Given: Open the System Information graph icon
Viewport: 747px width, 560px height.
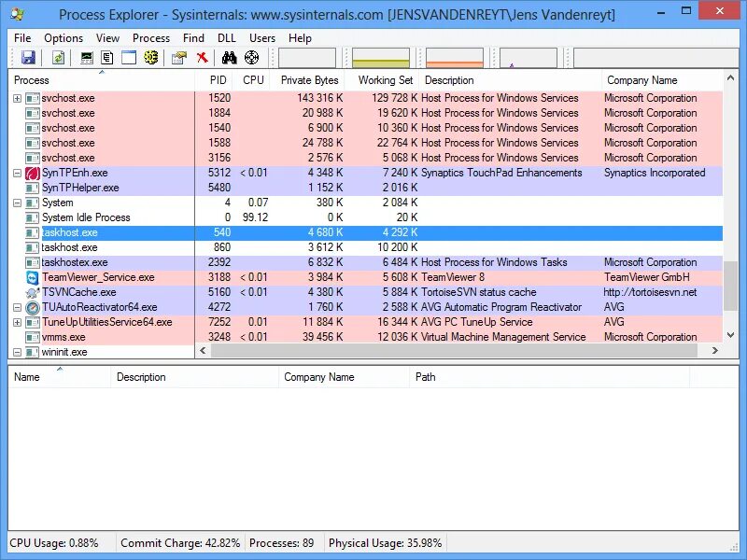Looking at the screenshot, I should 87,58.
